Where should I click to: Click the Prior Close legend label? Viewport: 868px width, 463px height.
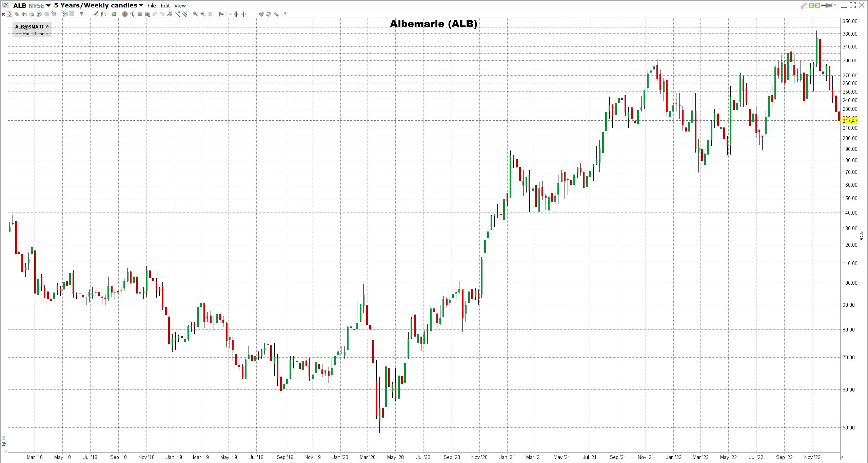pos(34,34)
